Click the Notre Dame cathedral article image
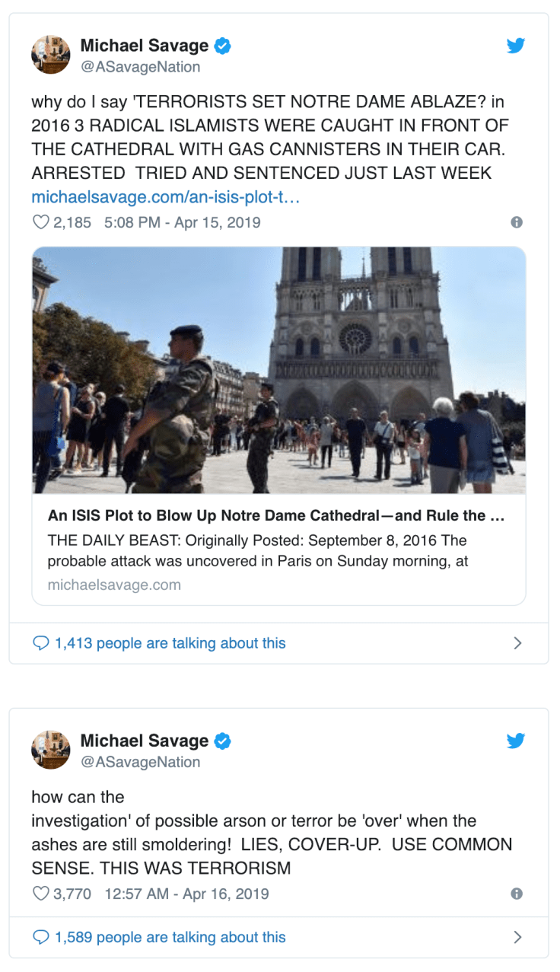 (x=278, y=371)
